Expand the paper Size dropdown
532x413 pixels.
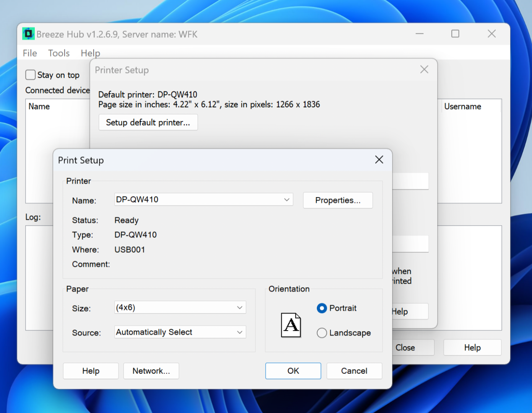click(x=240, y=307)
